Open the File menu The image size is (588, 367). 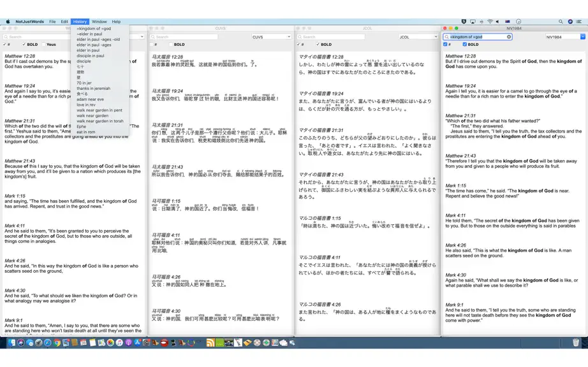point(52,22)
